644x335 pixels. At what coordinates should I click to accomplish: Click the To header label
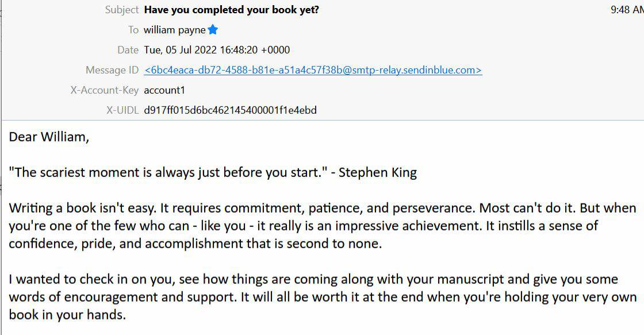pyautogui.click(x=133, y=30)
